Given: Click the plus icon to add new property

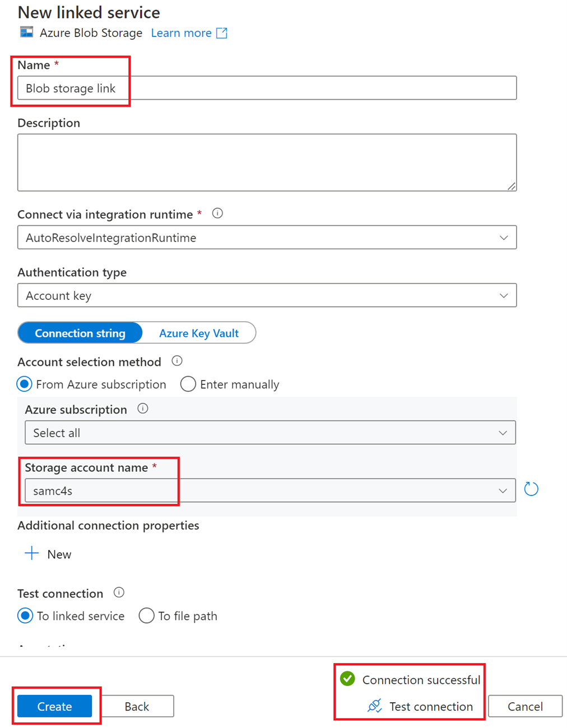Looking at the screenshot, I should tap(32, 554).
